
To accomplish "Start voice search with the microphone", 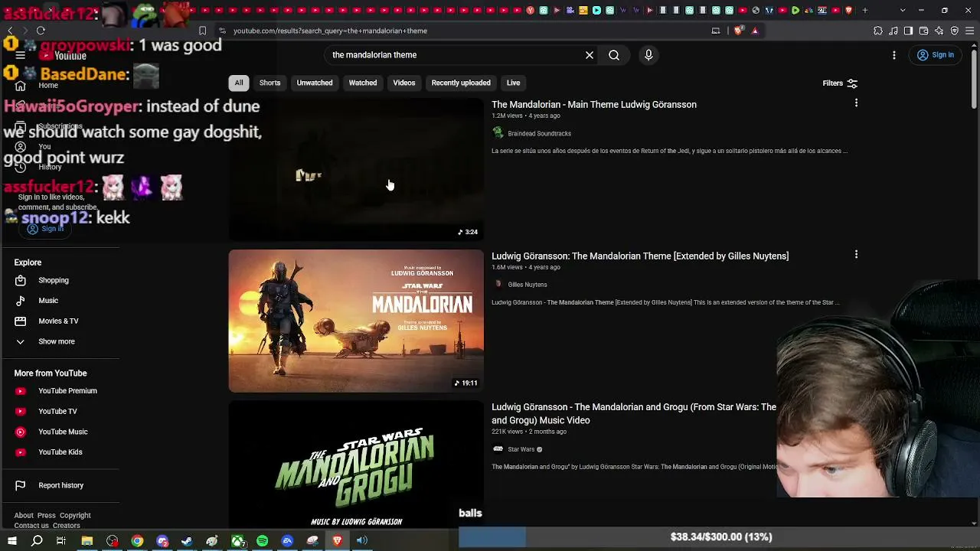I will point(648,55).
